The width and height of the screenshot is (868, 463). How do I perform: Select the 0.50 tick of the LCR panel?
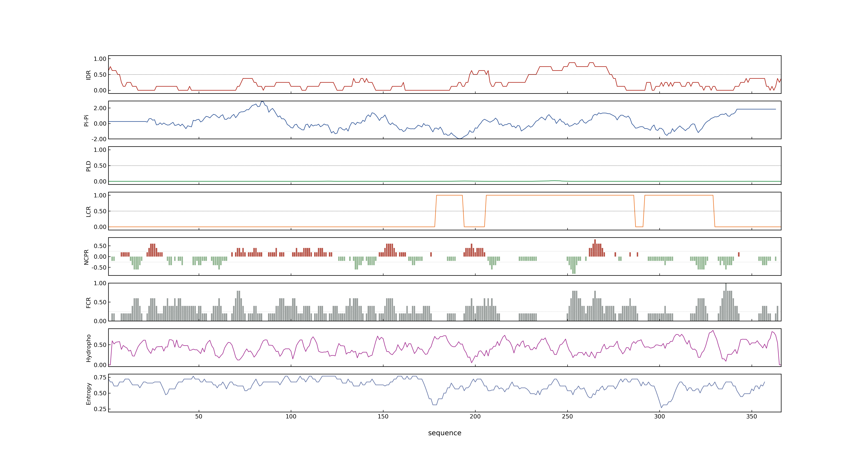[100, 211]
